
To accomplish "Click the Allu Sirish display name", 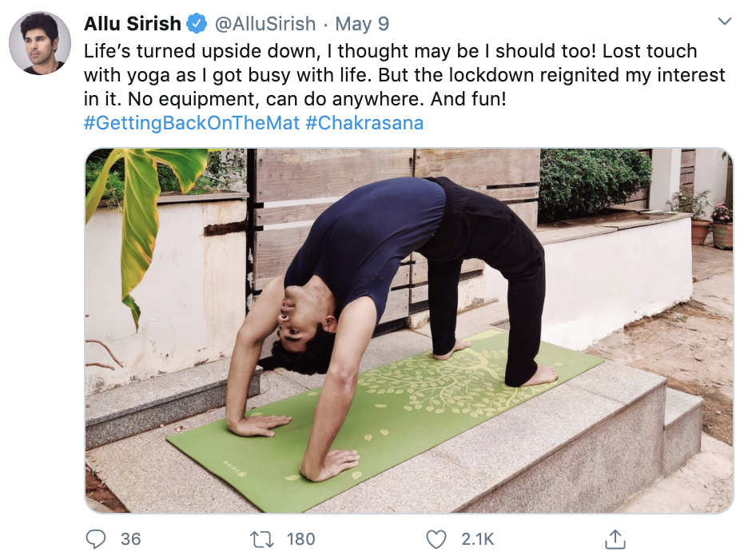I will [133, 24].
